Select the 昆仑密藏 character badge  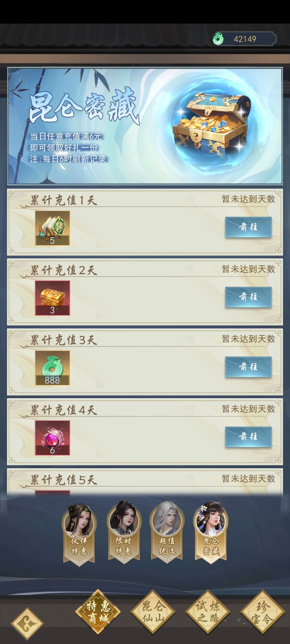(211, 532)
